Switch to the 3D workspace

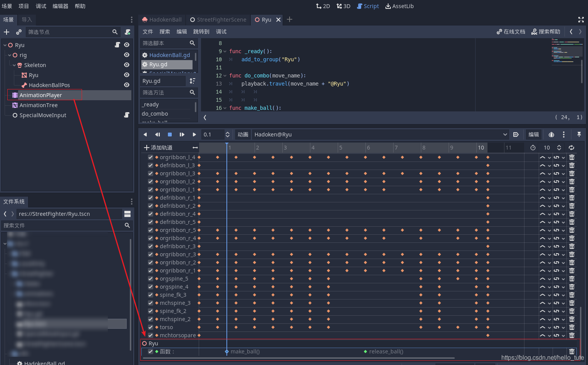click(343, 6)
